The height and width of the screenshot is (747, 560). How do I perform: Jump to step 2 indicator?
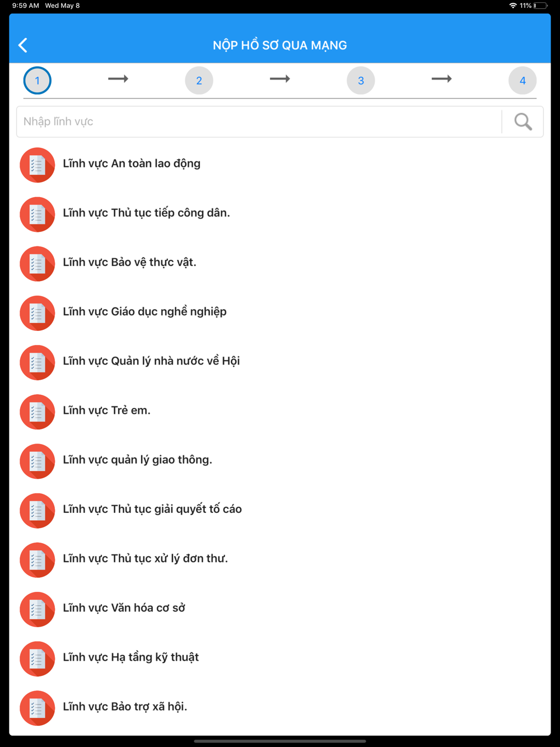tap(199, 81)
